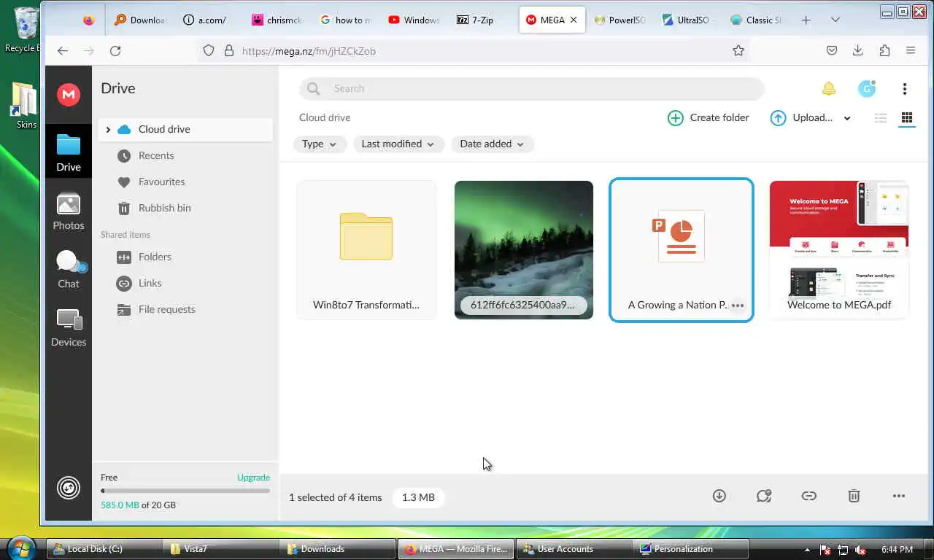Image resolution: width=934 pixels, height=560 pixels.
Task: Open Win8to7 Transformation folder
Action: 366,250
